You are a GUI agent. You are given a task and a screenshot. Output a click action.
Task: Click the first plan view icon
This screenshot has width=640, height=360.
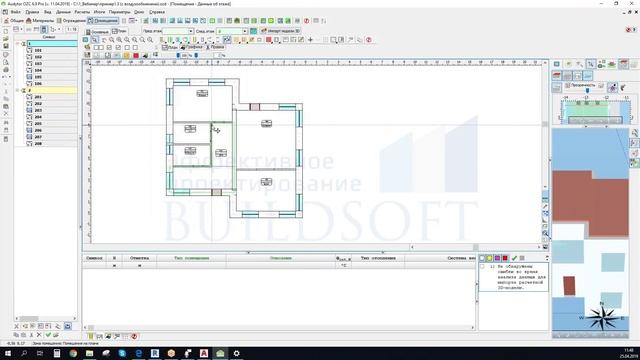point(85,40)
